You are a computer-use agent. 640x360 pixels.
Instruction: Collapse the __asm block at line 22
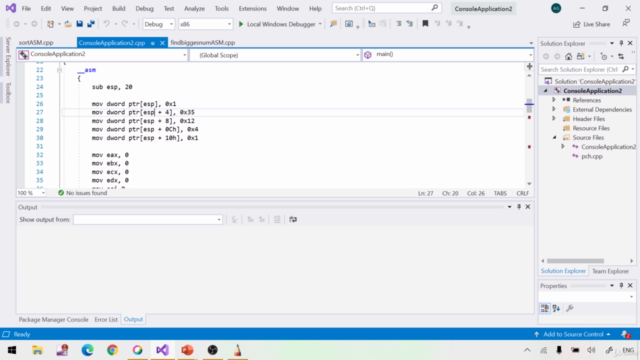tap(59, 70)
